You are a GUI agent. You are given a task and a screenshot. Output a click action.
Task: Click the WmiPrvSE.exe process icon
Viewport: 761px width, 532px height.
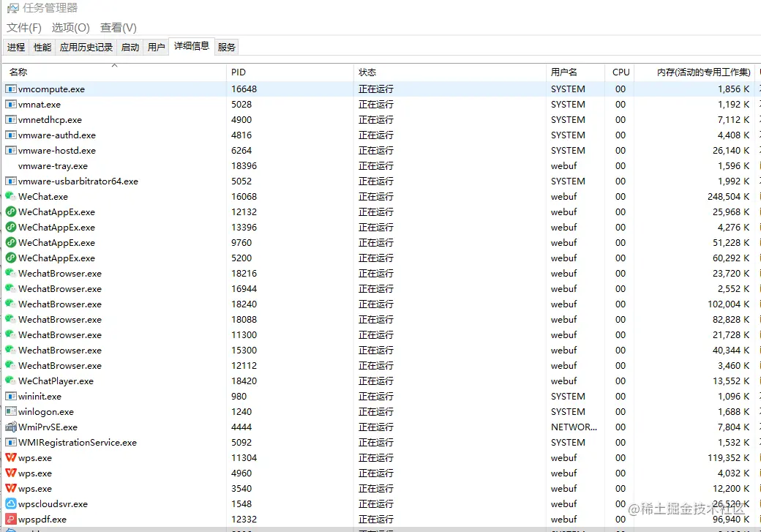point(11,427)
